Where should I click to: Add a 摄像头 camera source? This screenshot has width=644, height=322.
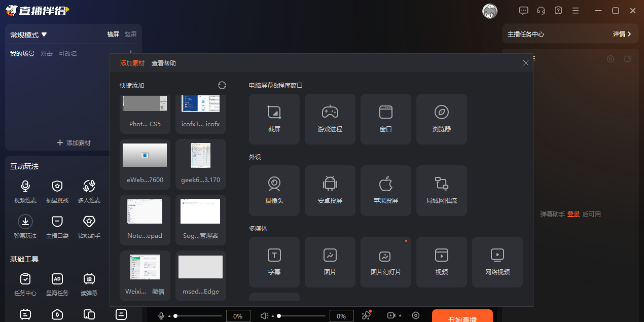pos(274,191)
